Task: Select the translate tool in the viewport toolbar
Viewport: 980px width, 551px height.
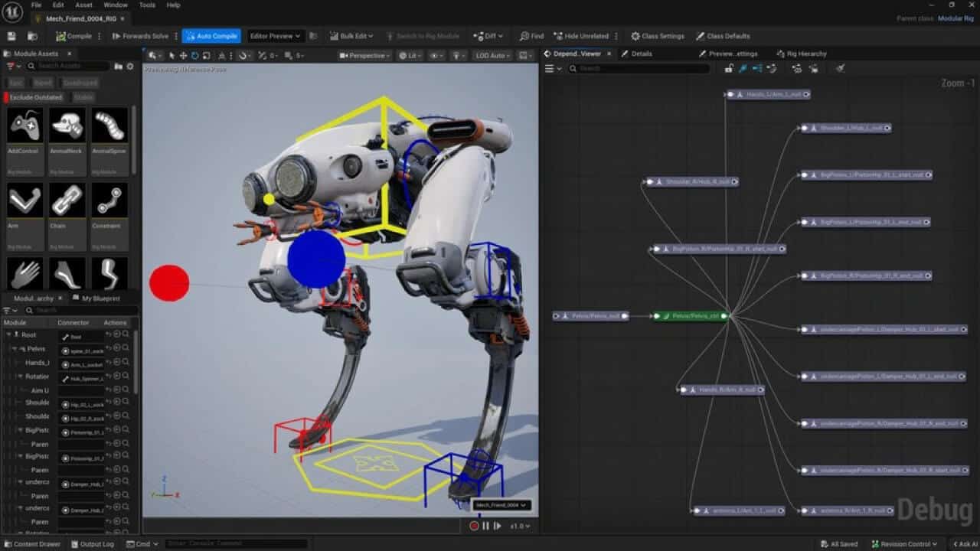Action: pyautogui.click(x=183, y=55)
